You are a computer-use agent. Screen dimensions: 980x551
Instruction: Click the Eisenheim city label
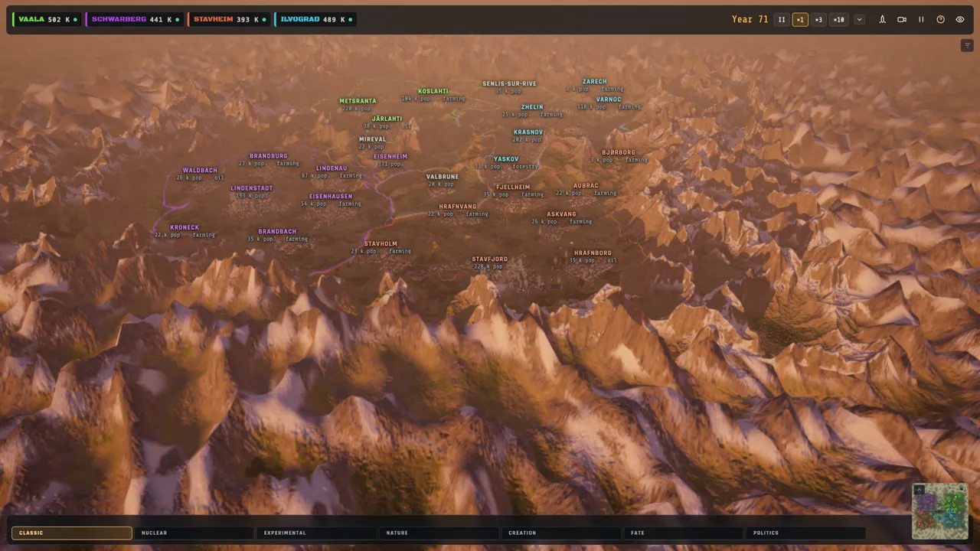tap(390, 157)
